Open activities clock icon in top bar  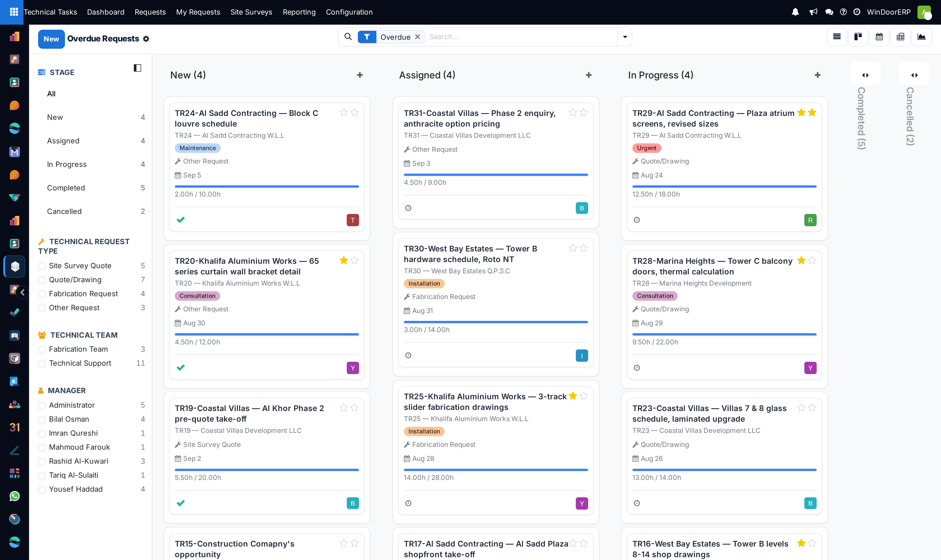tap(857, 12)
